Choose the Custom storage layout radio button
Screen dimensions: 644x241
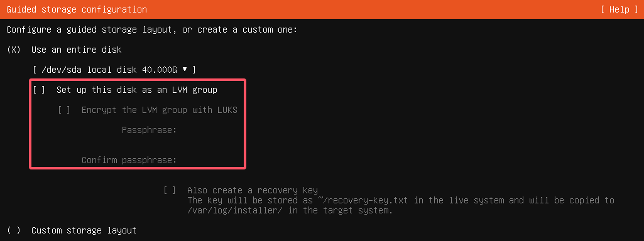click(14, 230)
